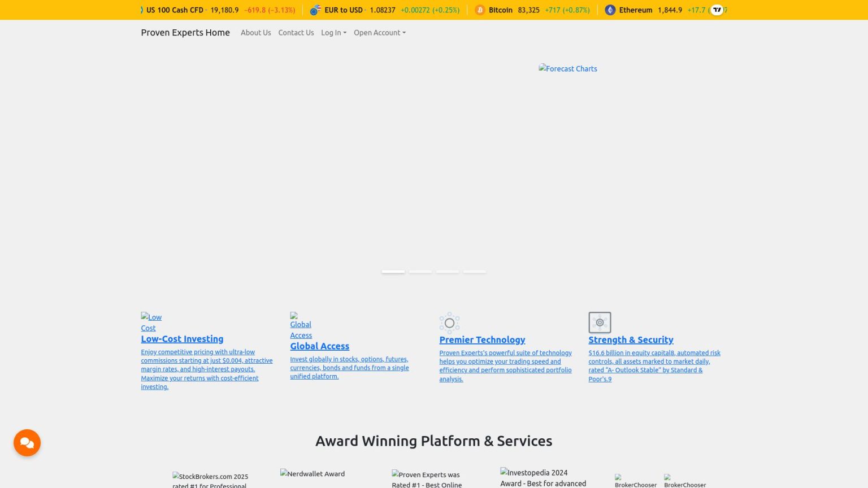This screenshot has width=868, height=488.
Task: Click the Premier Technology circle icon
Action: [x=449, y=323]
